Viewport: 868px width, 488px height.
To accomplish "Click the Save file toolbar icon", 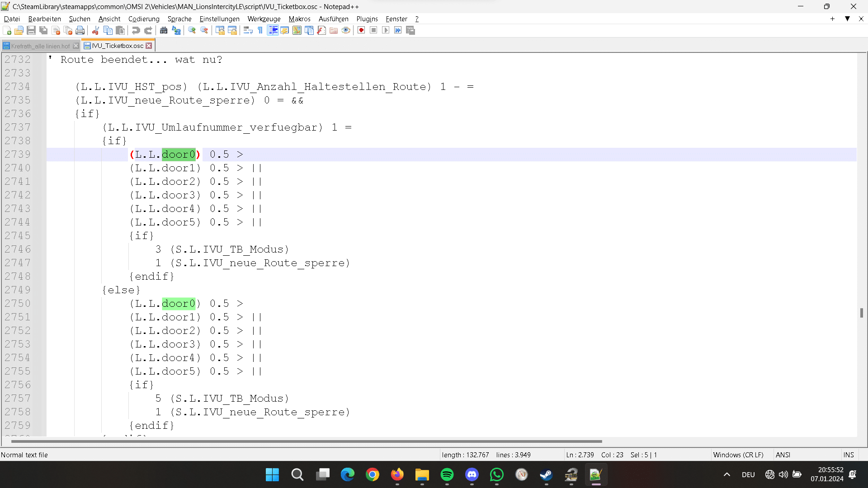I will tap(31, 30).
